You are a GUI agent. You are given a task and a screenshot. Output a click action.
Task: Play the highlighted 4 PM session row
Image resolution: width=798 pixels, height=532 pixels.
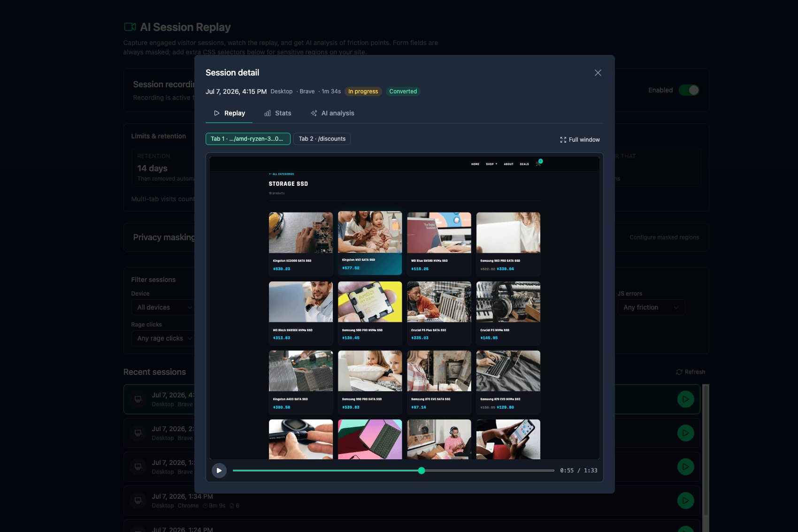(x=685, y=399)
